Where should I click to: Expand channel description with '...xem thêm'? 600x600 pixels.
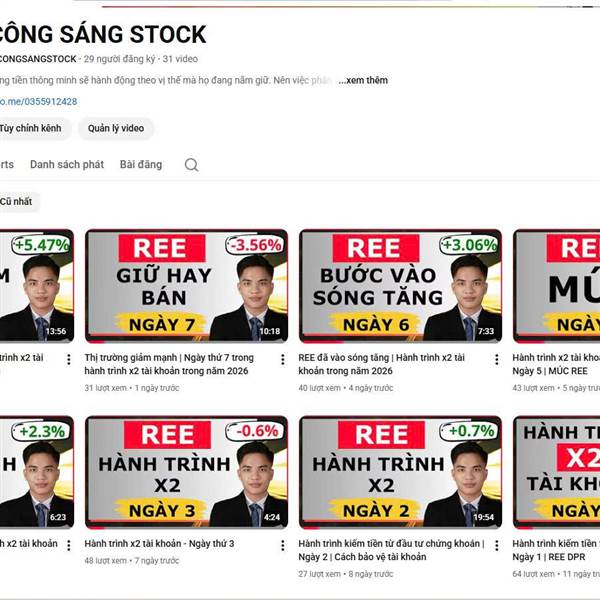pos(363,80)
